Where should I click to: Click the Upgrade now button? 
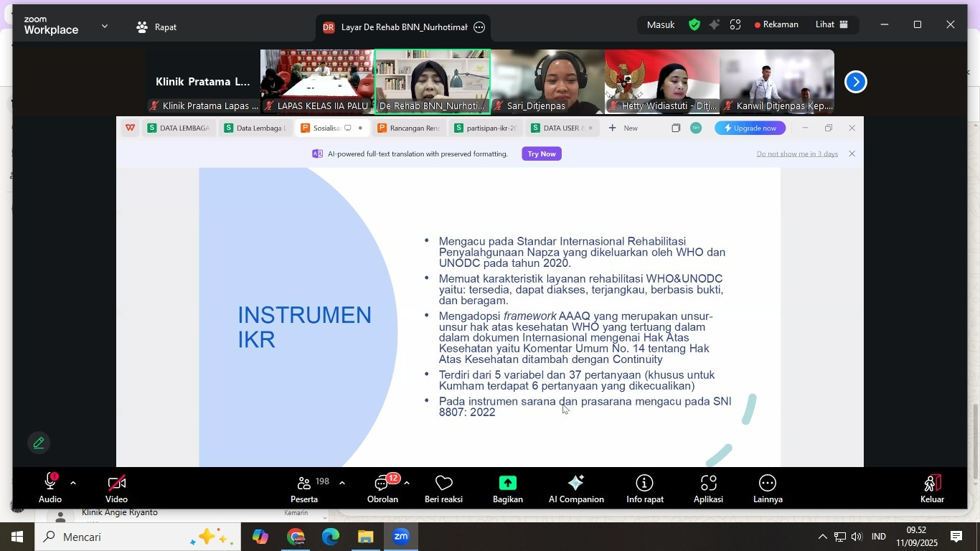pyautogui.click(x=750, y=128)
